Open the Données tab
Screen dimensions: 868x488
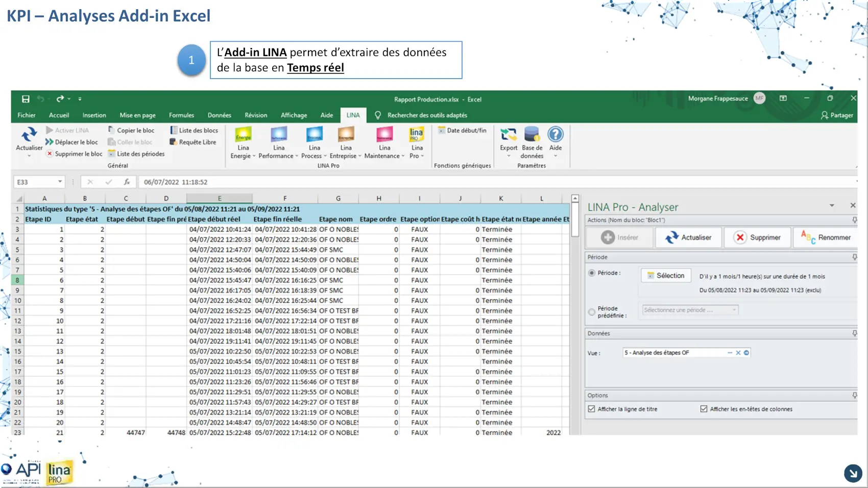(220, 115)
